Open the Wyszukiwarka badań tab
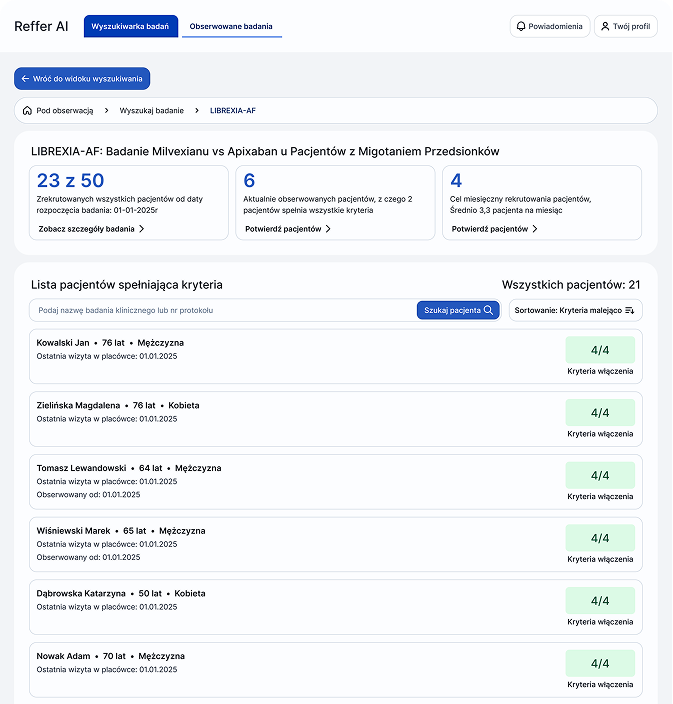Screen dimensions: 673x704 (131, 26)
